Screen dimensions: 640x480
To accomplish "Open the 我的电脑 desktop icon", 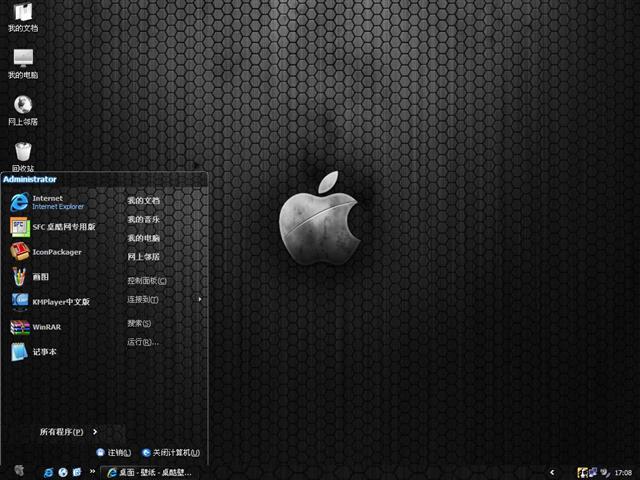I will [23, 64].
